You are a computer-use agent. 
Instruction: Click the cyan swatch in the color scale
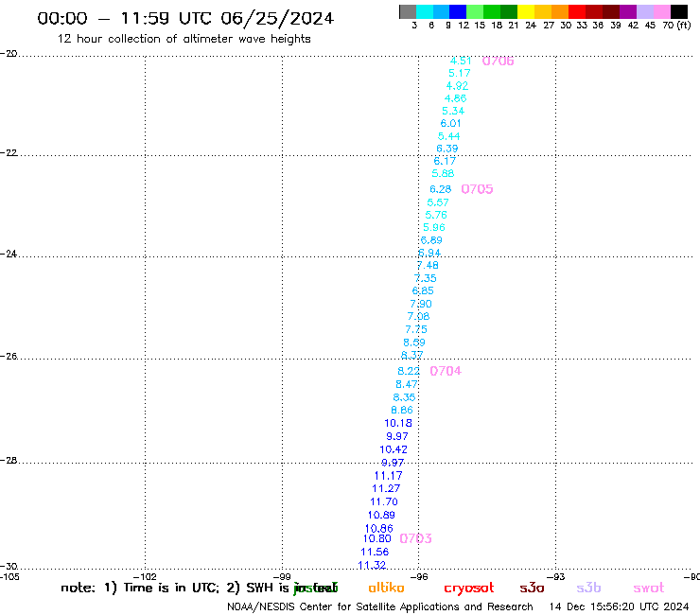[x=425, y=11]
